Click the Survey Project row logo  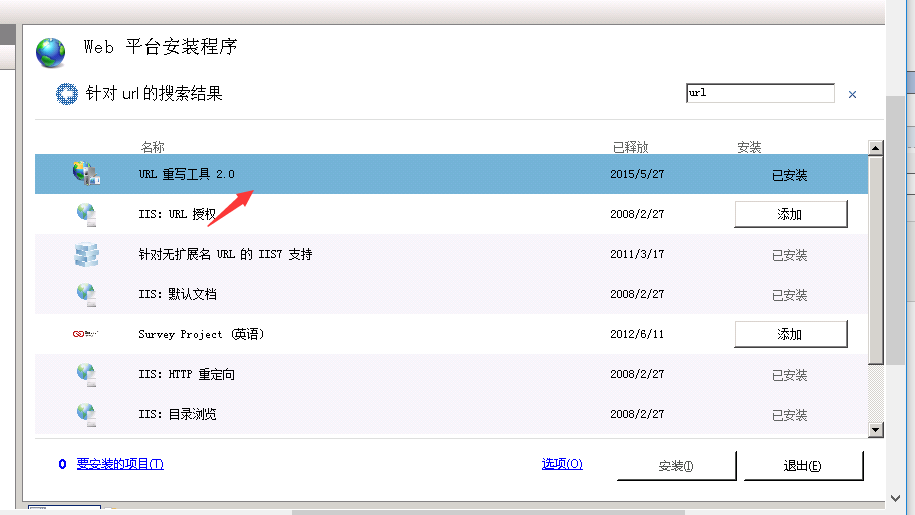pos(85,334)
